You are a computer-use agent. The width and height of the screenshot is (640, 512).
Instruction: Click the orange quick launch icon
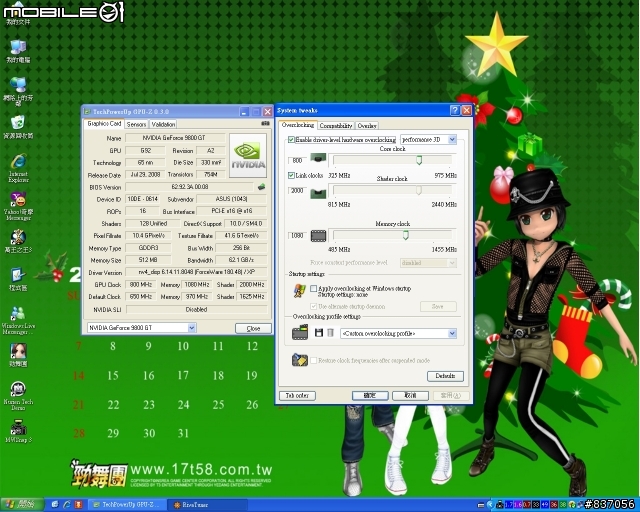(78, 505)
